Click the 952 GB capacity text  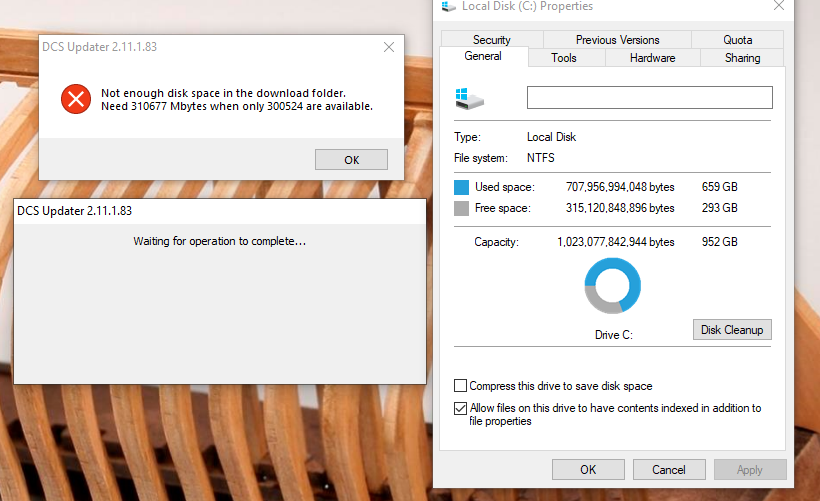coord(720,242)
